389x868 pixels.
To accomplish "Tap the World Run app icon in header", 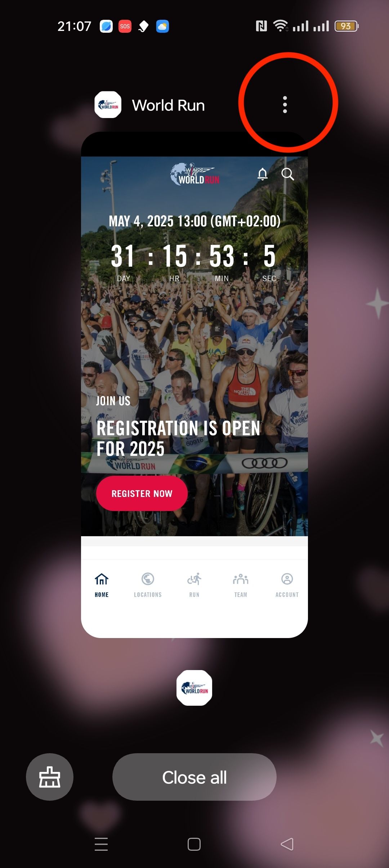I will point(108,105).
